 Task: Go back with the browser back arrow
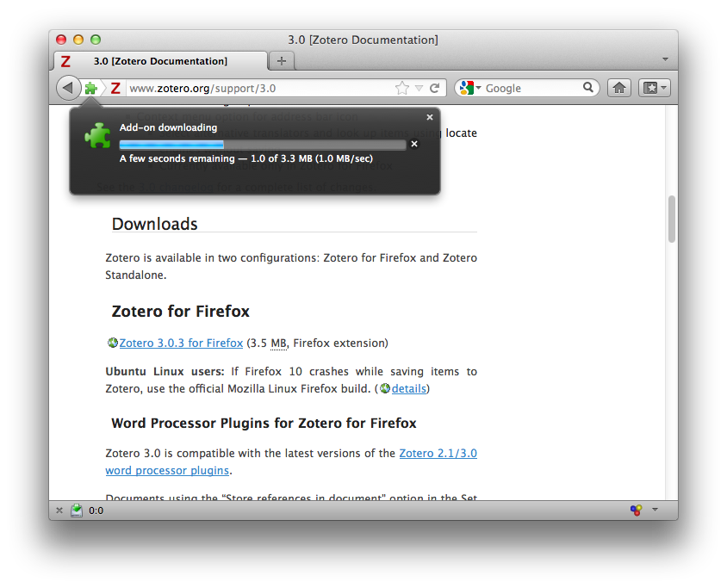pyautogui.click(x=69, y=88)
